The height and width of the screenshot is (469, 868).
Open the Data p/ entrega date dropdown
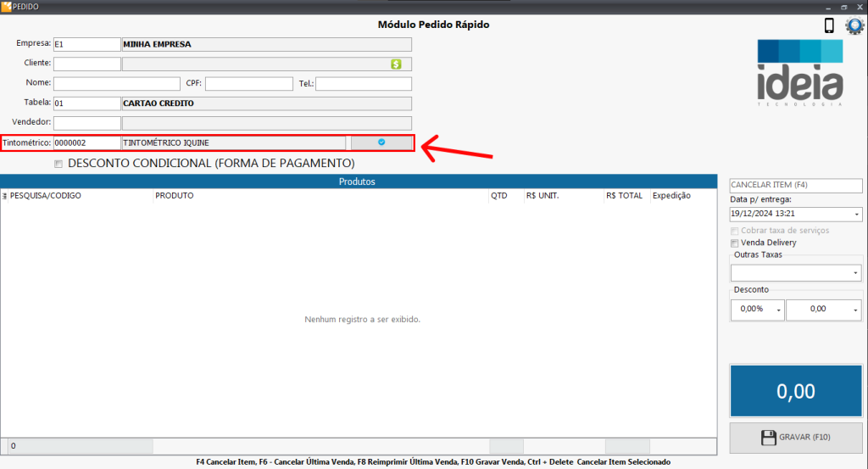click(857, 215)
